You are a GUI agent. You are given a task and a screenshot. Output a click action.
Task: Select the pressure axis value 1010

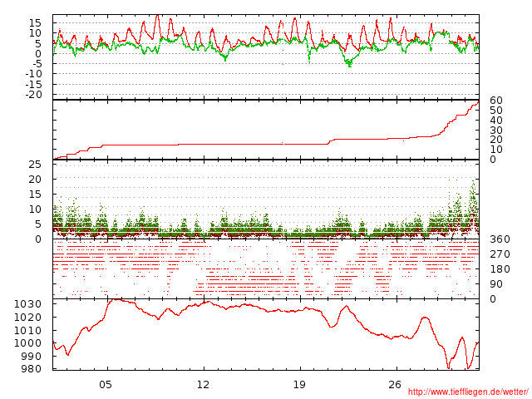[27, 330]
